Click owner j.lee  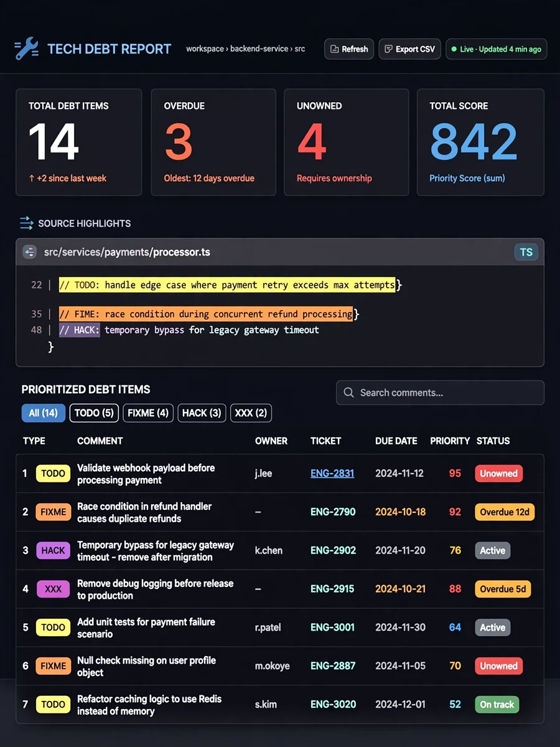[x=264, y=473]
